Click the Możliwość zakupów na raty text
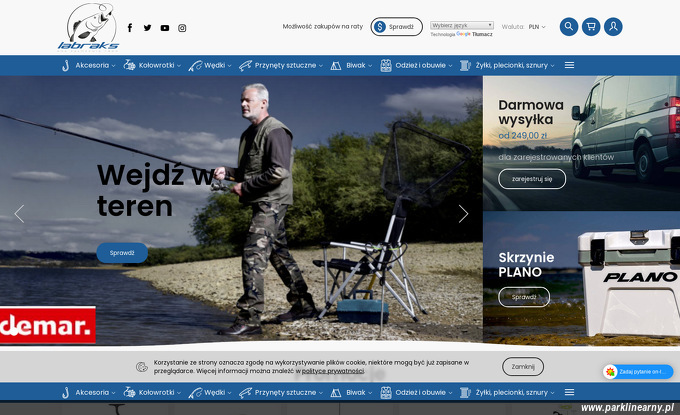680x415 pixels. coord(323,26)
